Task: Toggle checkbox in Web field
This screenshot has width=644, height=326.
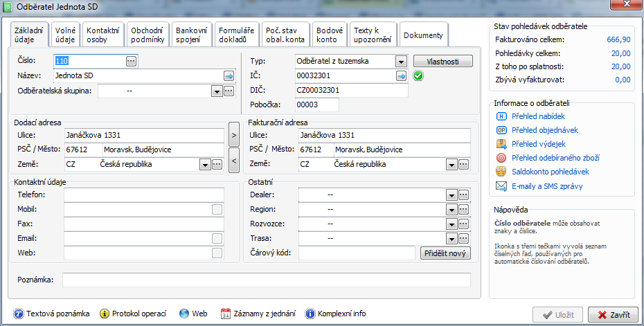Action: coord(217,253)
